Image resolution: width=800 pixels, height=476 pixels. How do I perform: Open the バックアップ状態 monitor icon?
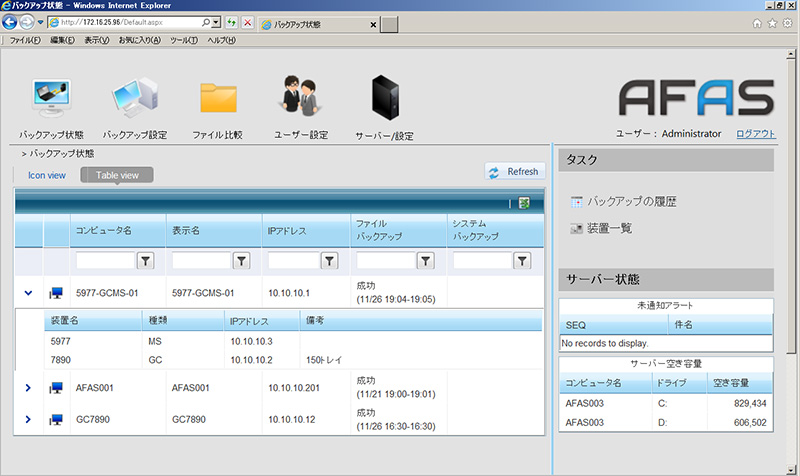pyautogui.click(x=51, y=97)
